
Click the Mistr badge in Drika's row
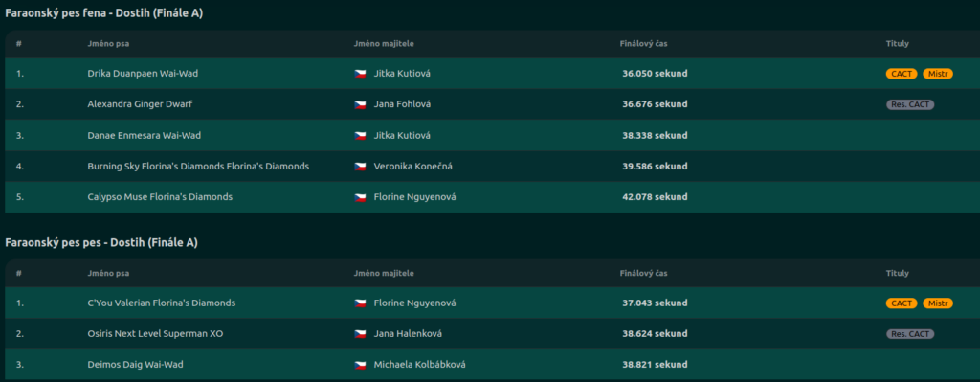click(x=938, y=74)
